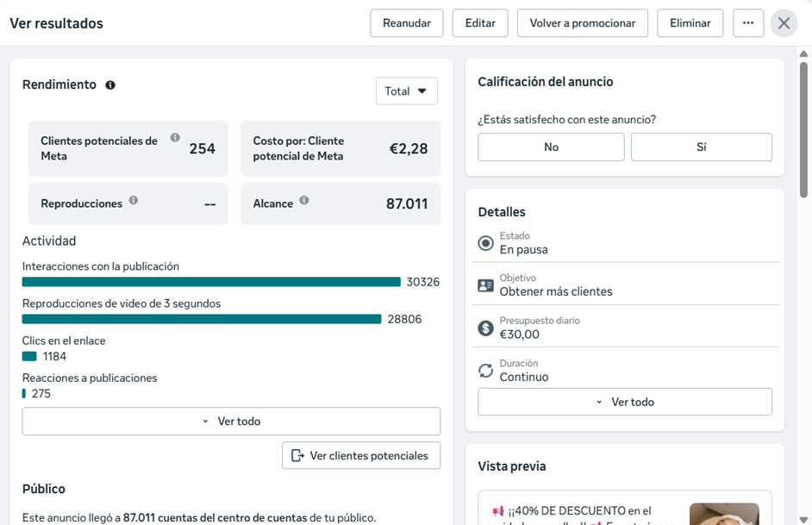Click the Duración refresh arrows icon

[x=486, y=370]
